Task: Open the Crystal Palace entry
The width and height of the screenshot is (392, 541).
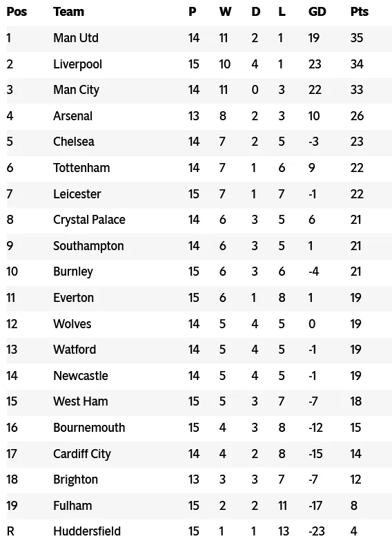Action: click(x=89, y=220)
